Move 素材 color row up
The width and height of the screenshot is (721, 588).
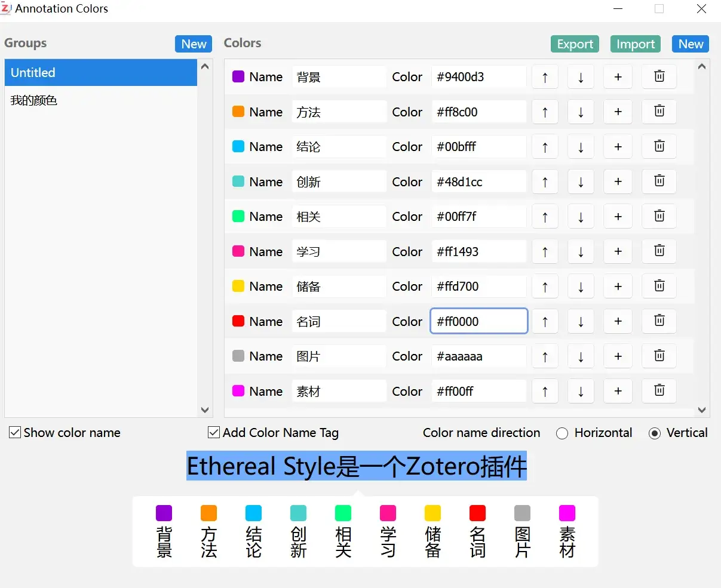click(545, 392)
